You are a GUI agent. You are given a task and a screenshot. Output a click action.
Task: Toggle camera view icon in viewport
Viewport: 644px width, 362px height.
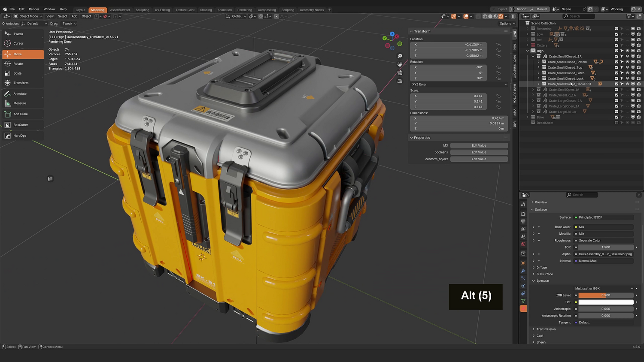400,72
